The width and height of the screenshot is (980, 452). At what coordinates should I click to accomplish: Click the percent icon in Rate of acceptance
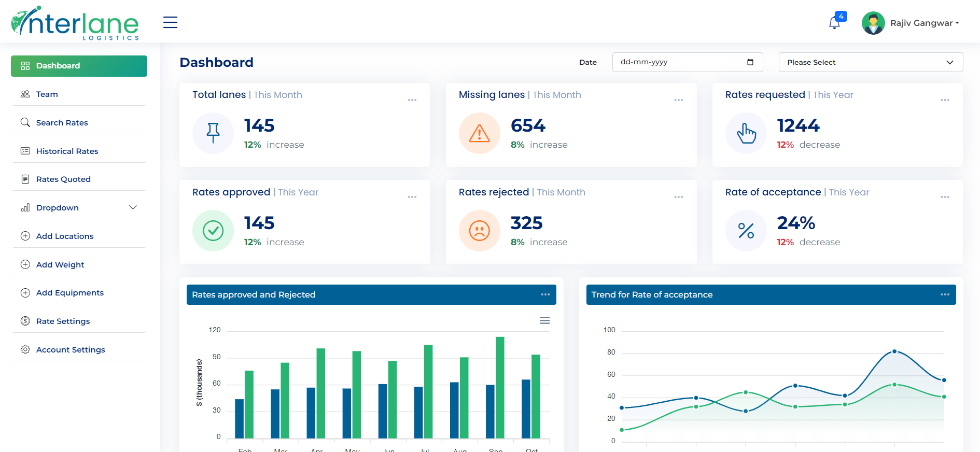746,231
